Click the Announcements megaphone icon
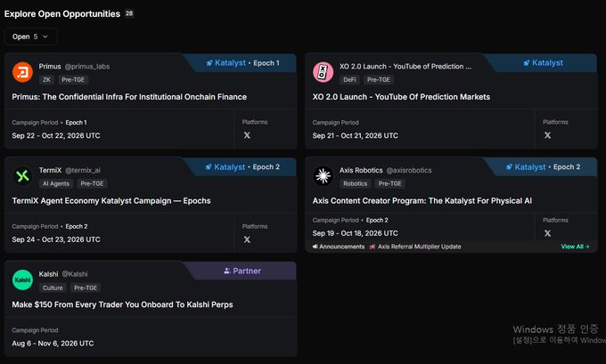 [315, 247]
